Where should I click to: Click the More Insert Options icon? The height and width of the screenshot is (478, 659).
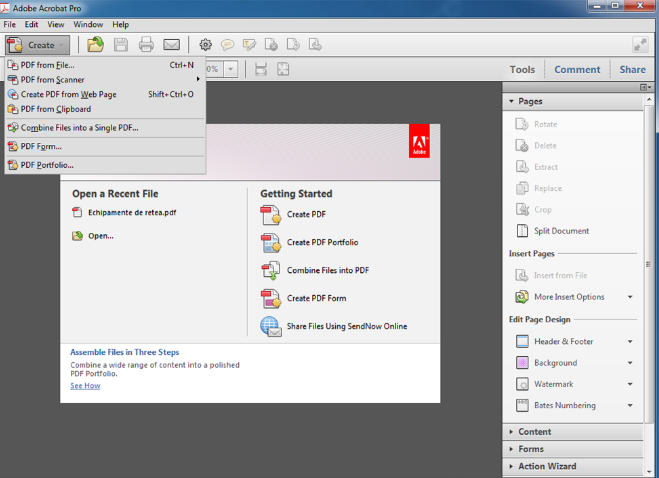click(x=522, y=297)
